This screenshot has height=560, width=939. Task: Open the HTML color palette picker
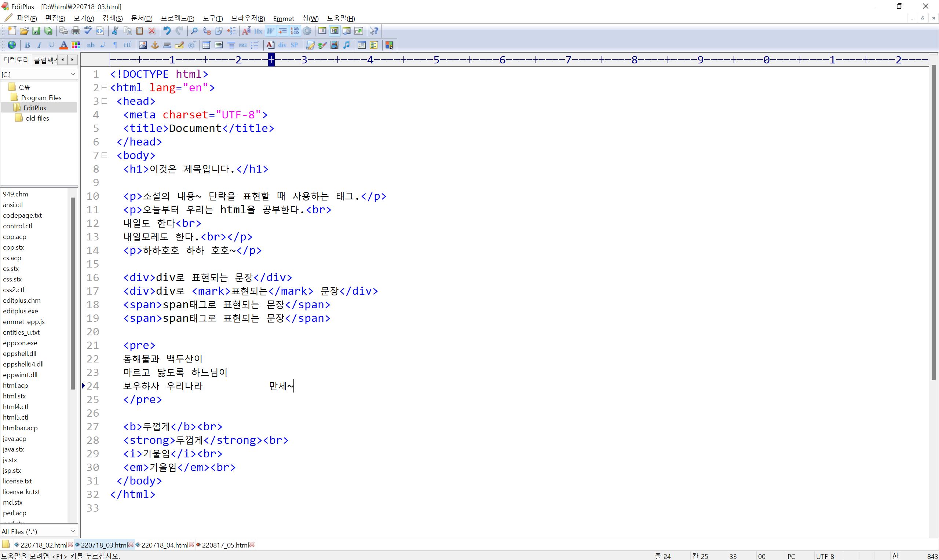pyautogui.click(x=76, y=45)
